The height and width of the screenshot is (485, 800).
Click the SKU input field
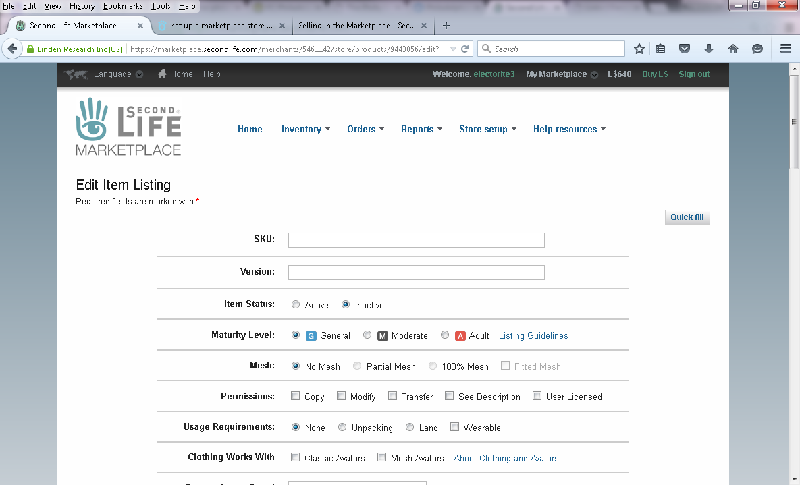416,239
